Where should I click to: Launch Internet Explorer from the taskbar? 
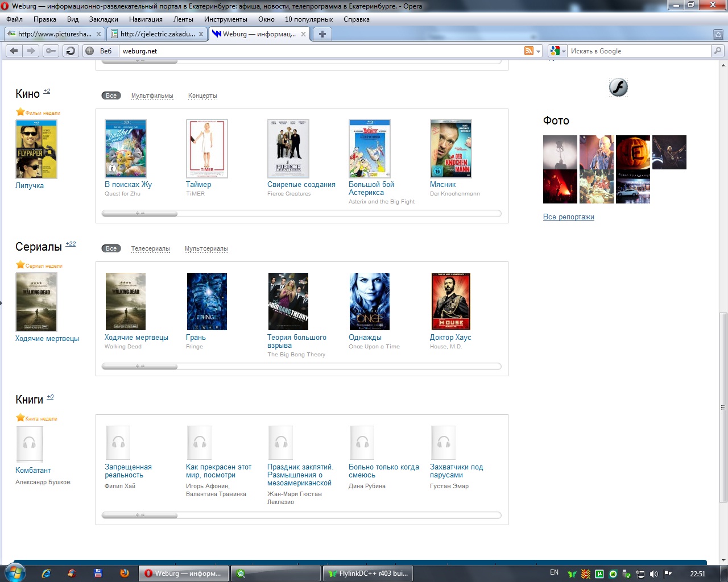(x=46, y=573)
